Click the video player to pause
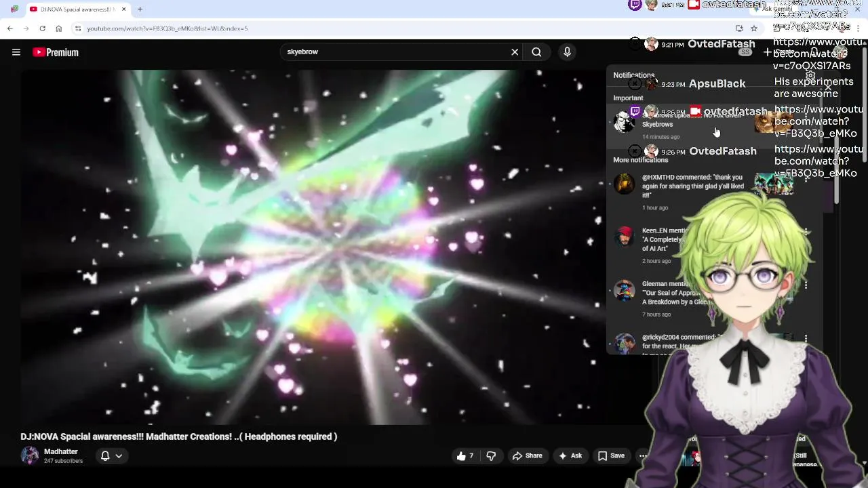Viewport: 868px width, 488px height. click(x=313, y=247)
